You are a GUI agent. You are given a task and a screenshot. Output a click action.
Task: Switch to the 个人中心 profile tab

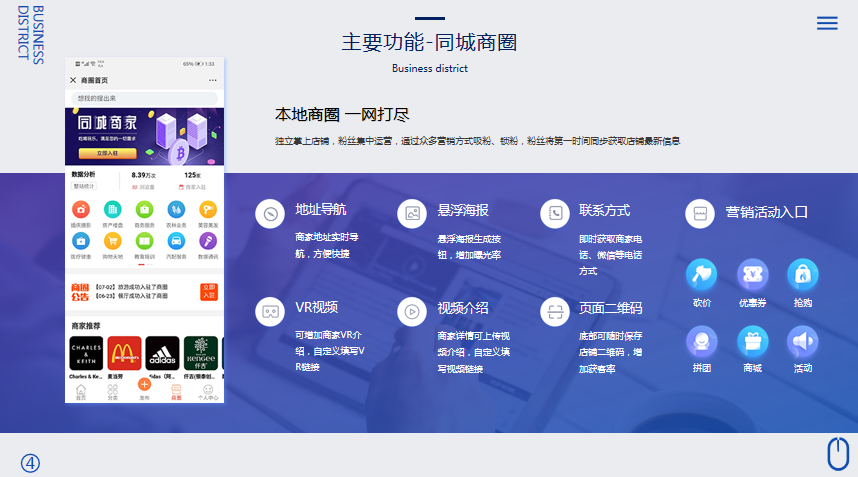click(x=208, y=392)
